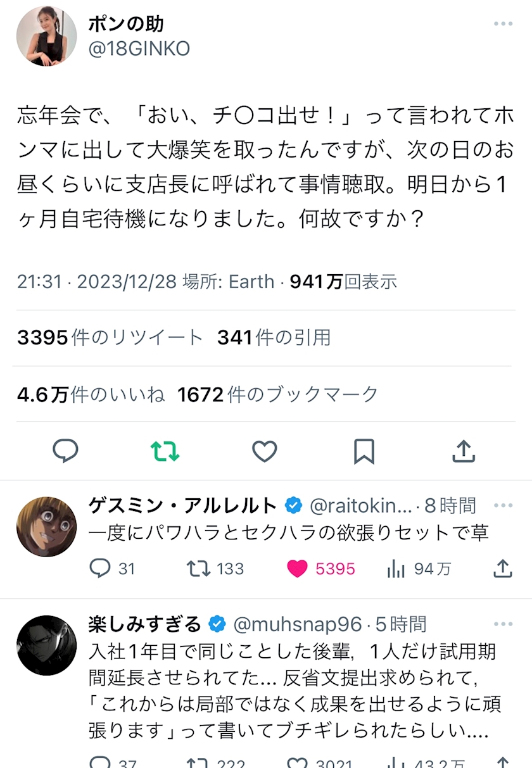Open view analytics icon showing 94万
532x768 pixels.
(x=396, y=569)
